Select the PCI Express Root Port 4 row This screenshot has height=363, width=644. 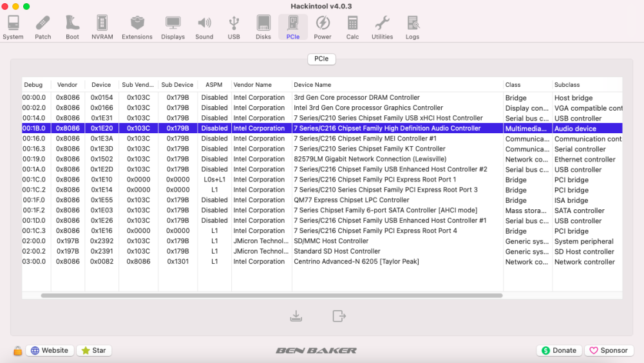click(x=322, y=231)
